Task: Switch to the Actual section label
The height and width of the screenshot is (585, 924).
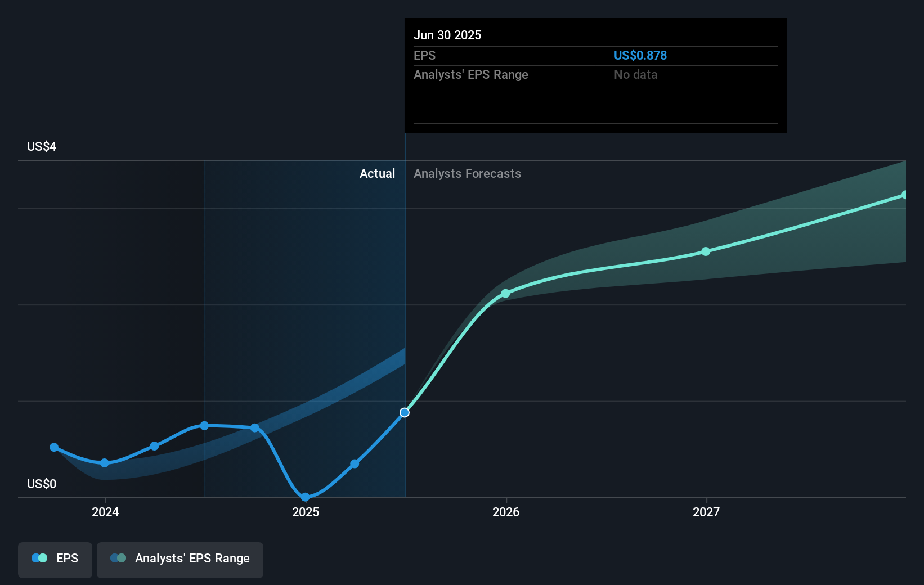Action: (377, 174)
